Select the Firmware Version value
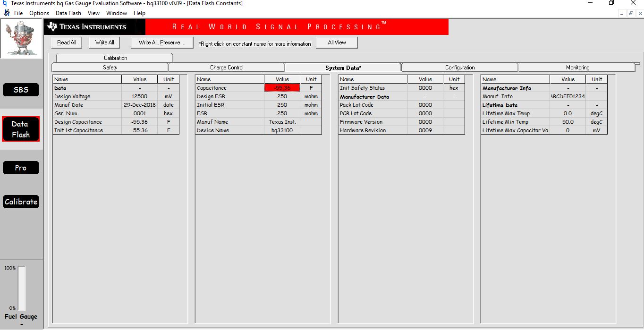 point(425,122)
